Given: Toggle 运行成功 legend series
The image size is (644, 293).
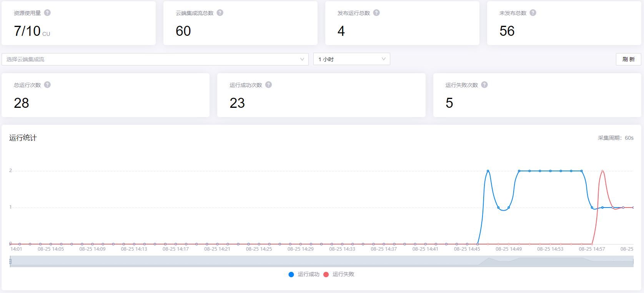Looking at the screenshot, I should [304, 274].
